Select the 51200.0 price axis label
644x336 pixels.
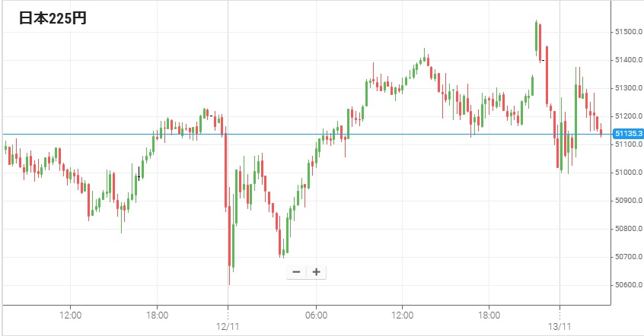[627, 116]
